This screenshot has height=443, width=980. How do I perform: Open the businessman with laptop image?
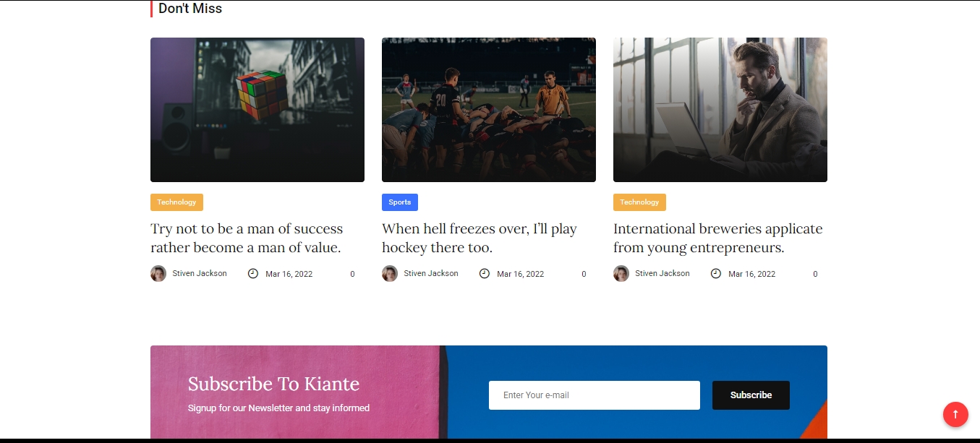[x=720, y=110]
